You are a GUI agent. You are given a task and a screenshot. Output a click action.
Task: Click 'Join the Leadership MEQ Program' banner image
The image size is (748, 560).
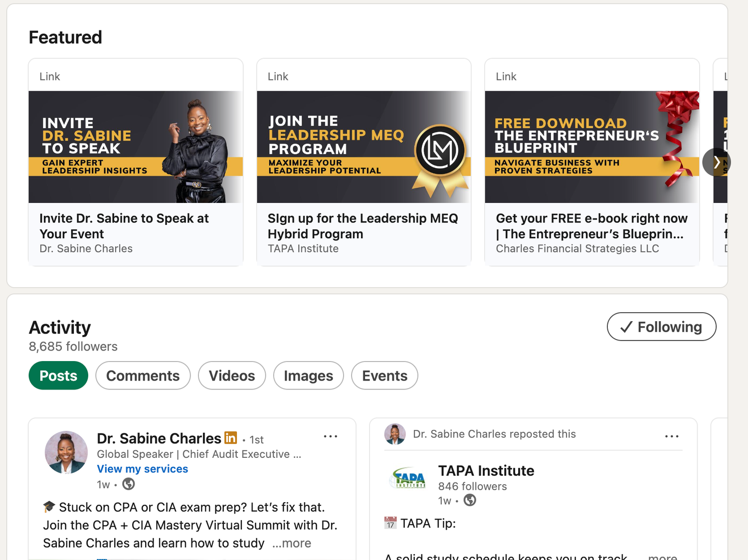click(x=364, y=147)
